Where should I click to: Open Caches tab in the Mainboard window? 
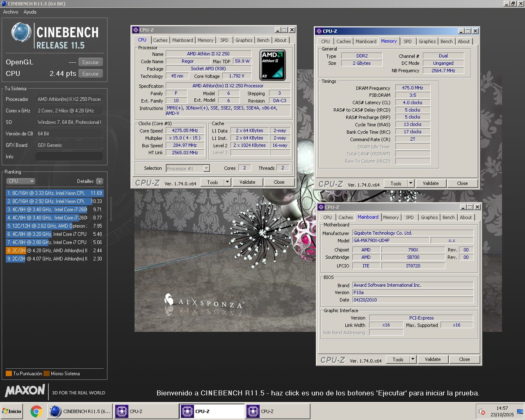[x=345, y=217]
